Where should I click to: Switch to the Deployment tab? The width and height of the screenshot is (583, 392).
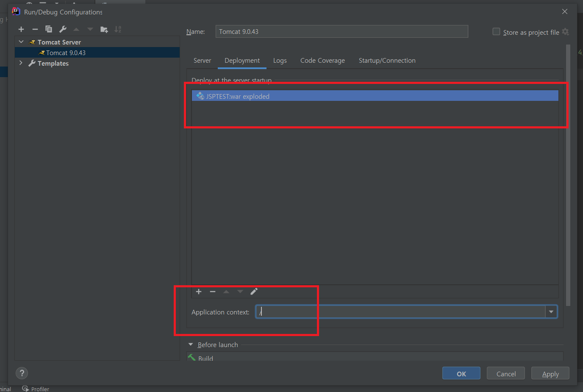point(242,61)
